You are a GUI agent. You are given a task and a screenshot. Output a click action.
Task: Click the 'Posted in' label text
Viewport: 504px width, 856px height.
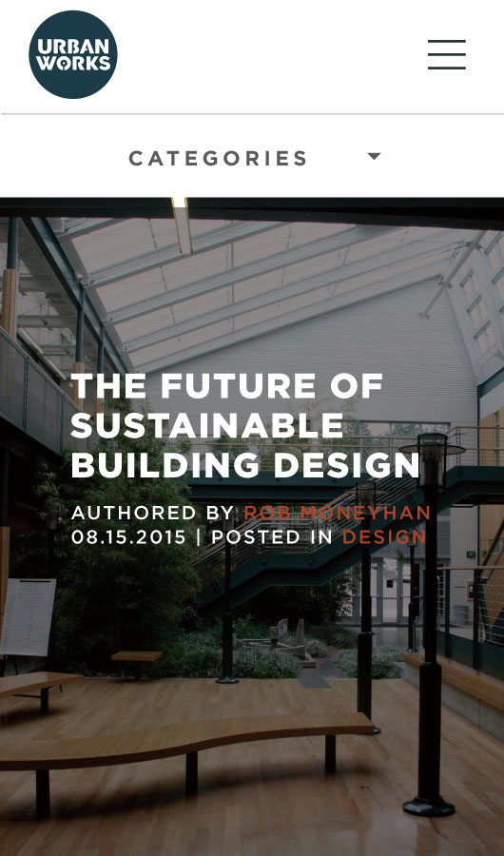tap(272, 536)
